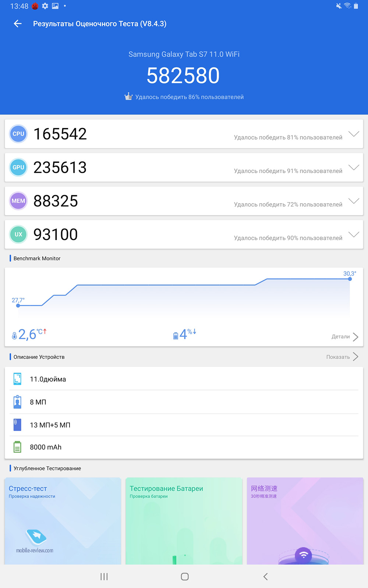
Task: Click the total score 582580
Action: 183,75
